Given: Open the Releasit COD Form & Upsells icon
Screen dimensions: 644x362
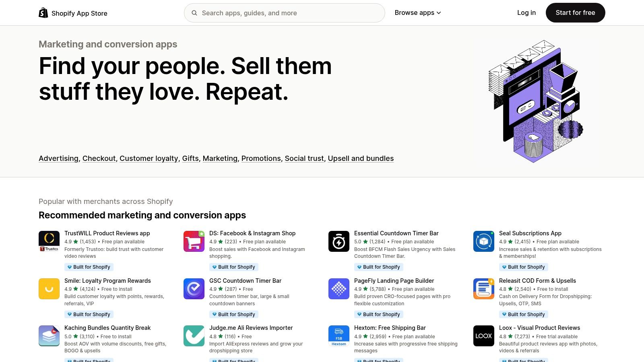Looking at the screenshot, I should pos(483,288).
